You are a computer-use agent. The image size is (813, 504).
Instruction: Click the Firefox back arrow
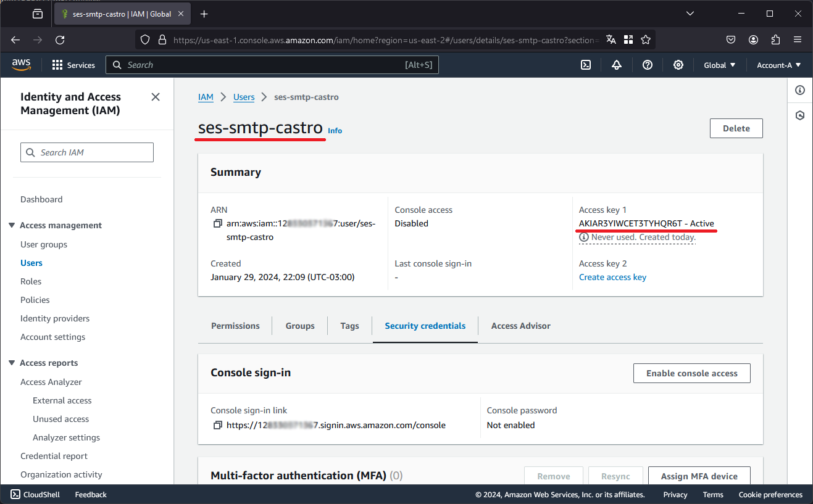pos(16,39)
